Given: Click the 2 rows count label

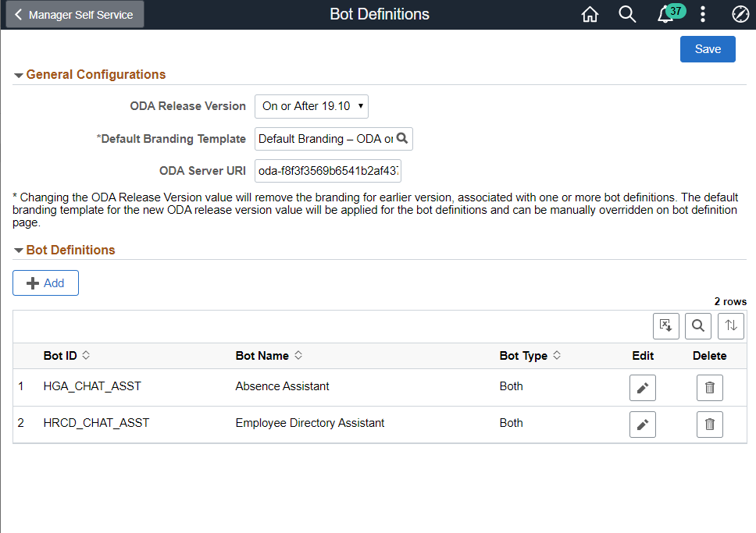Looking at the screenshot, I should tap(730, 302).
